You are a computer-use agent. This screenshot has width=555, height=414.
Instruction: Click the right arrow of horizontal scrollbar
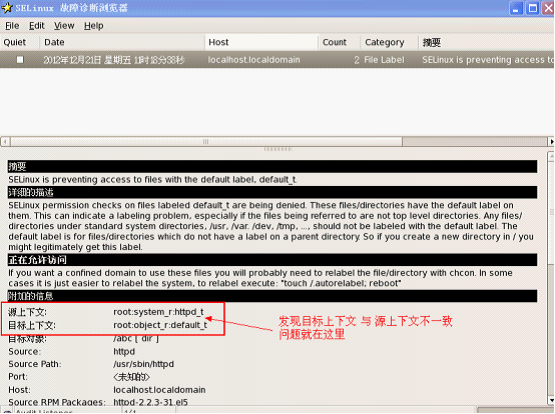click(551, 142)
